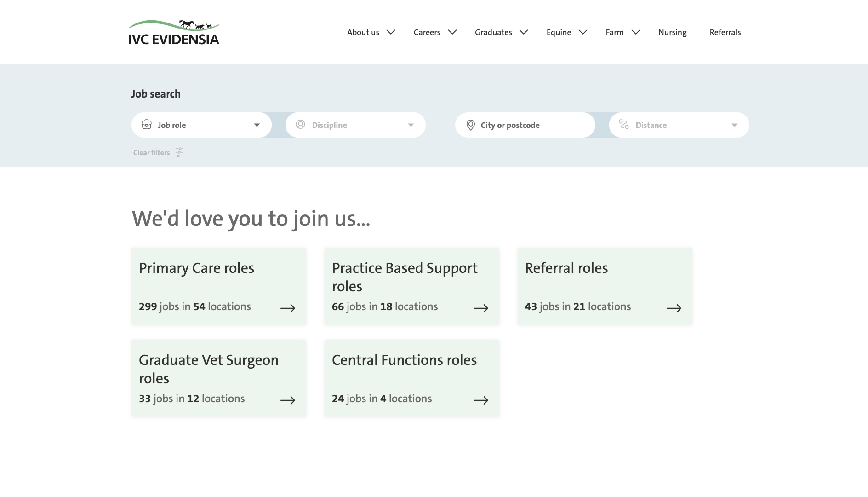Click the arrow on Graduate Vet Surgeon card

pyautogui.click(x=288, y=400)
